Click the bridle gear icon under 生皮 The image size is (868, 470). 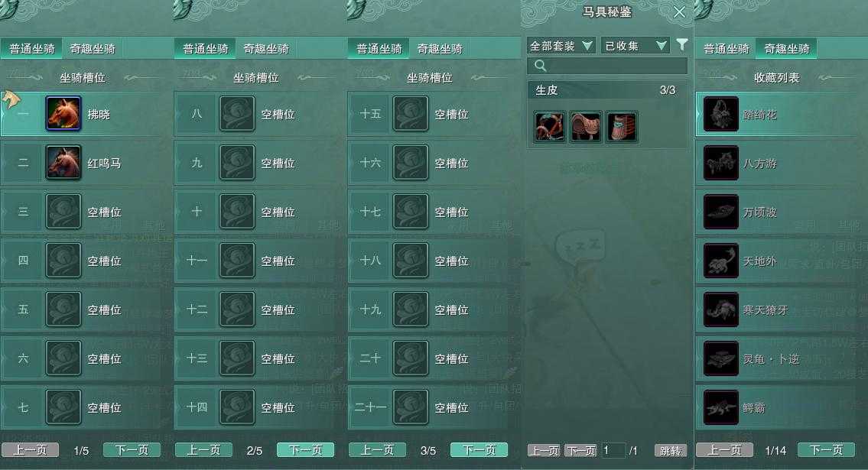[550, 127]
